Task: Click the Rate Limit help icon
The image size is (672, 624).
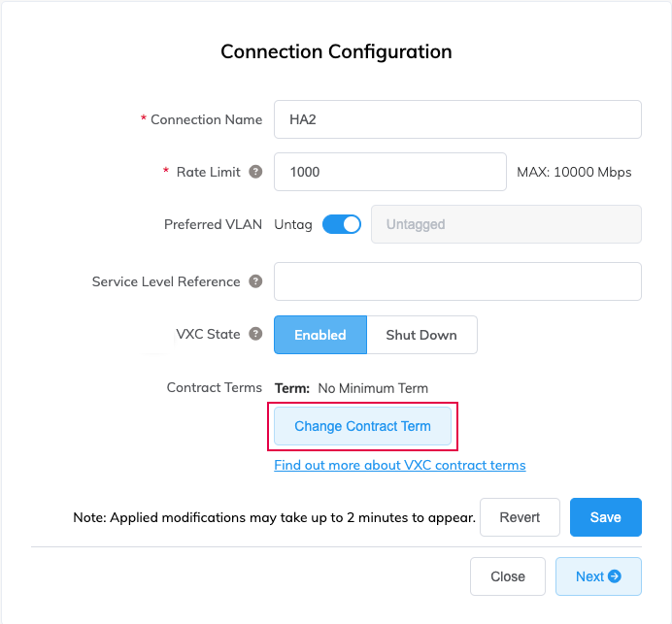Action: tap(255, 172)
